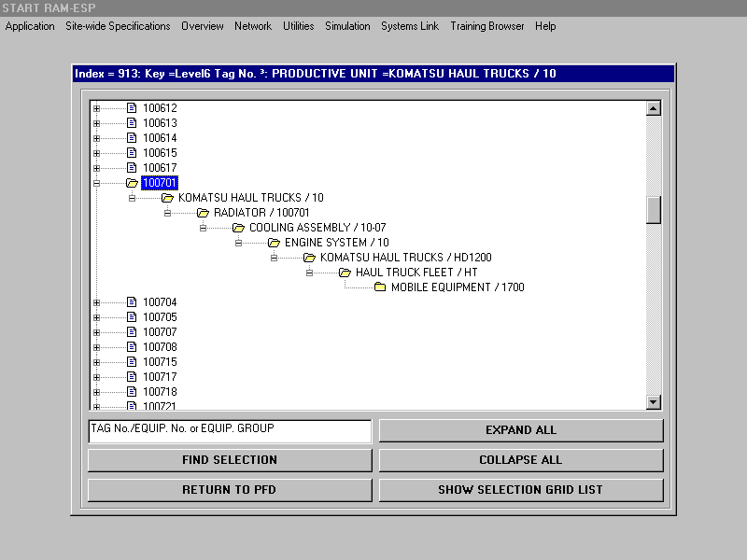
Task: Expand tree node 100612
Action: click(x=97, y=108)
